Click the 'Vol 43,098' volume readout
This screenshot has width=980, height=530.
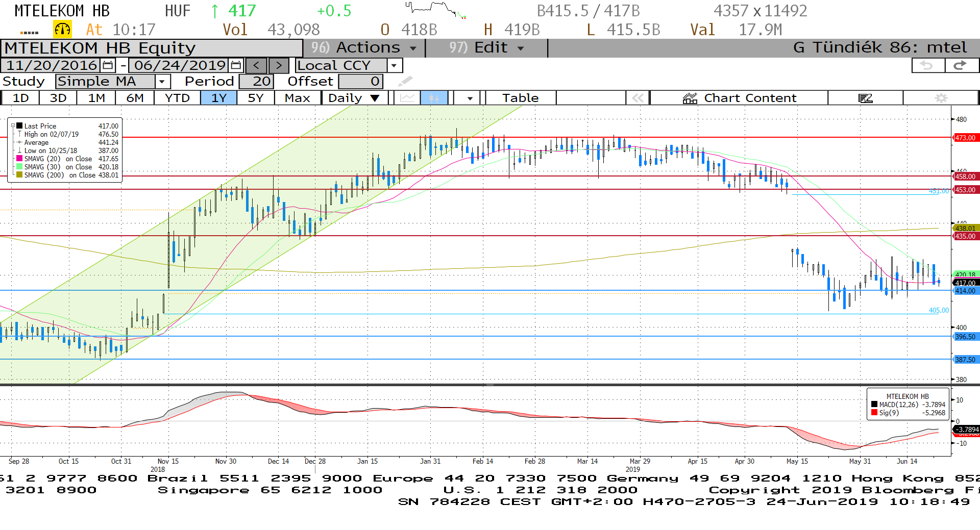[271, 30]
